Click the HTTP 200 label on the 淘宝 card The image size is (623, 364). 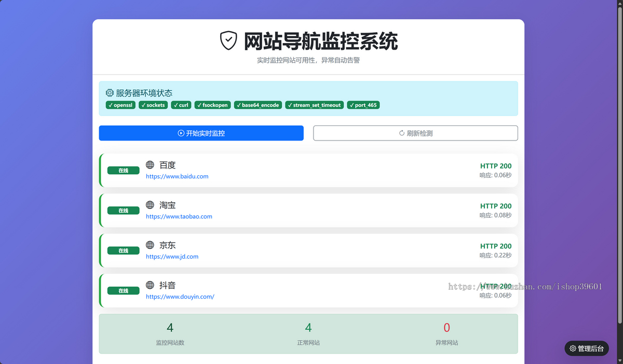click(496, 206)
